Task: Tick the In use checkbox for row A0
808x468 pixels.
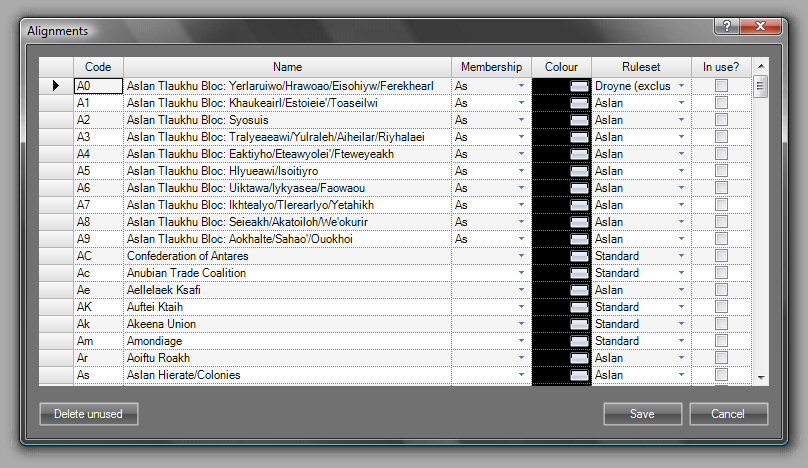Action: [x=721, y=87]
